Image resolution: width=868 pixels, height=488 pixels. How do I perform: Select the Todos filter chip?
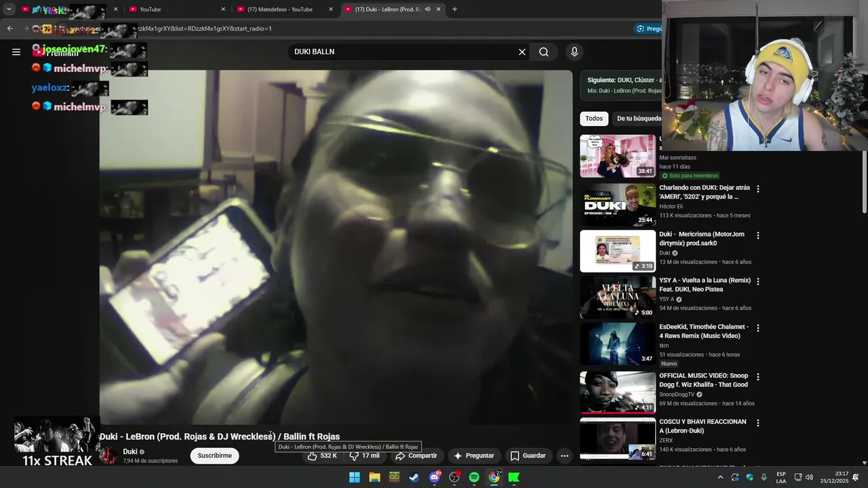coord(594,119)
